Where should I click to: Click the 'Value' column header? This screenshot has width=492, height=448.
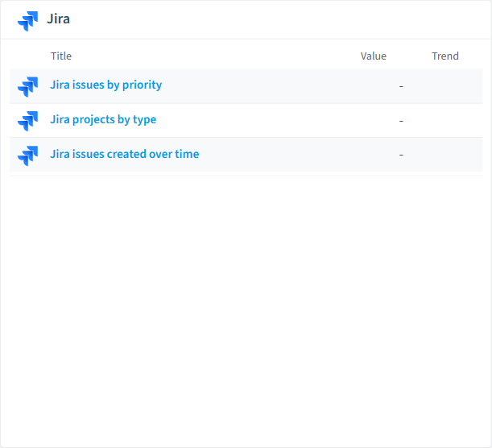374,56
